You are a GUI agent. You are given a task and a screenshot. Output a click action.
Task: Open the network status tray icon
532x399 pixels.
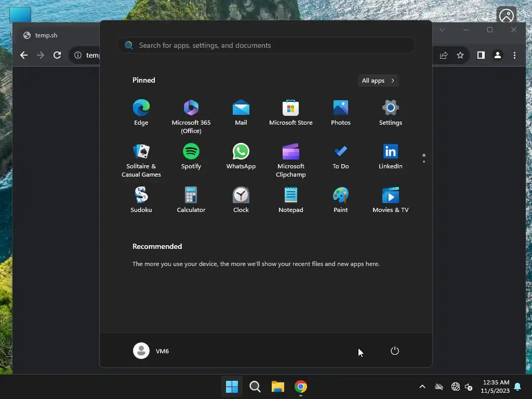(456, 387)
